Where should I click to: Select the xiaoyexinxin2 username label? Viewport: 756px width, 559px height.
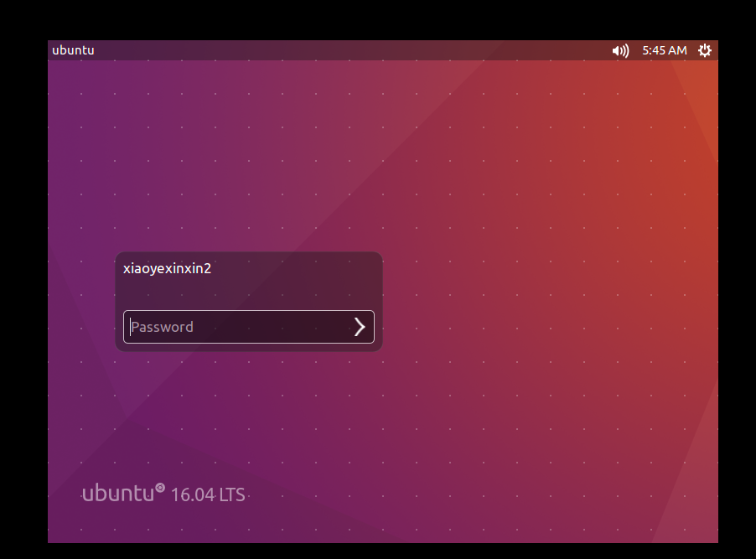168,269
